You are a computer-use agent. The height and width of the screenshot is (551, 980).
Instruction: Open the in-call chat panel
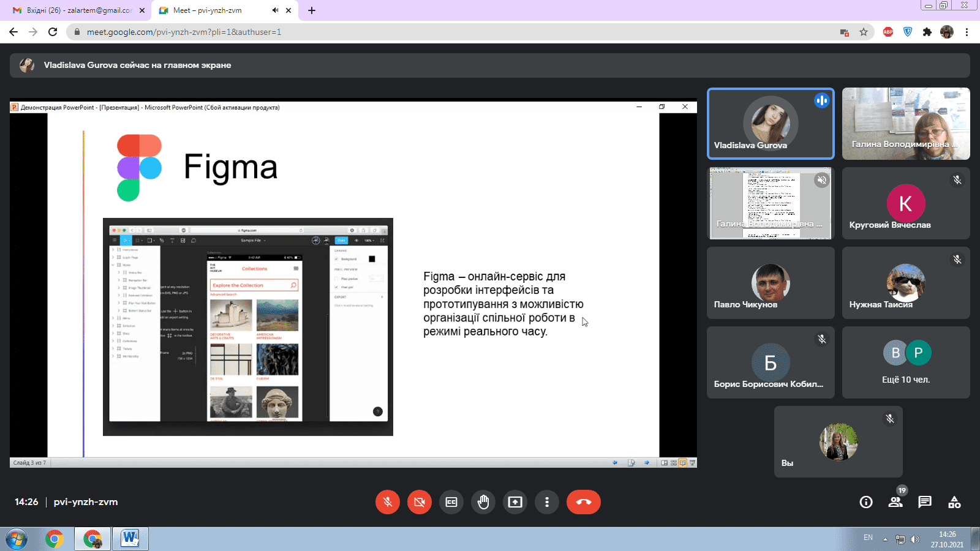(x=925, y=502)
